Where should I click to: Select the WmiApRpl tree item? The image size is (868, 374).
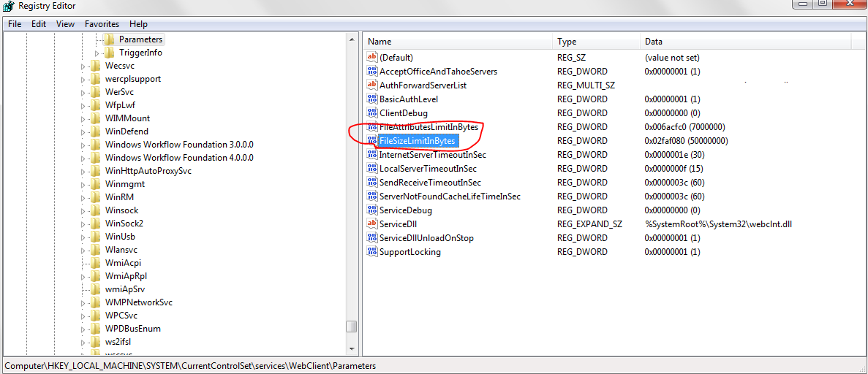pos(126,276)
